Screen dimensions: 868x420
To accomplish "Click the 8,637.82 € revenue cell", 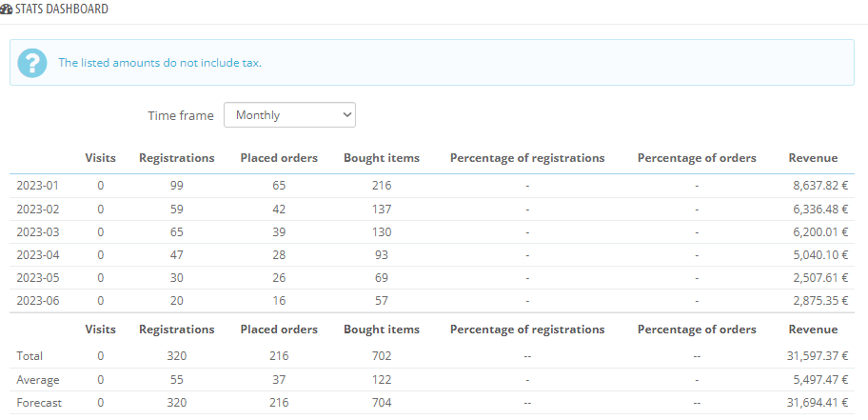I will point(815,186).
